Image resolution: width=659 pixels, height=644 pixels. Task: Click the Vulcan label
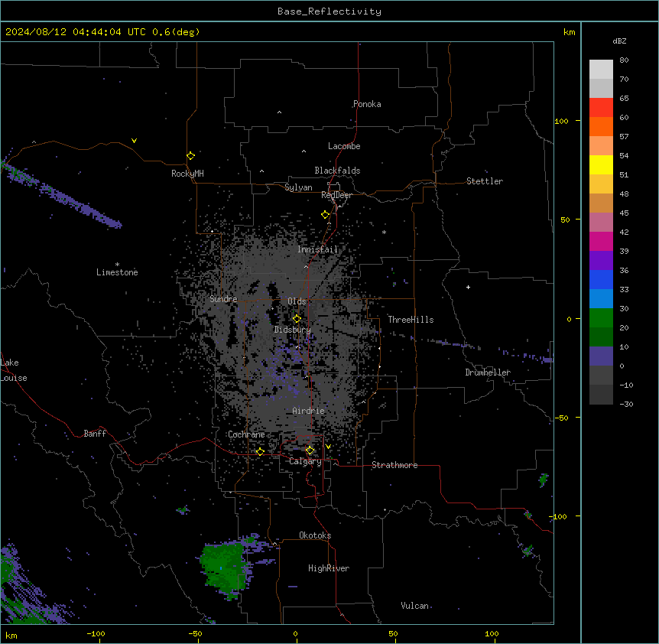(x=414, y=606)
